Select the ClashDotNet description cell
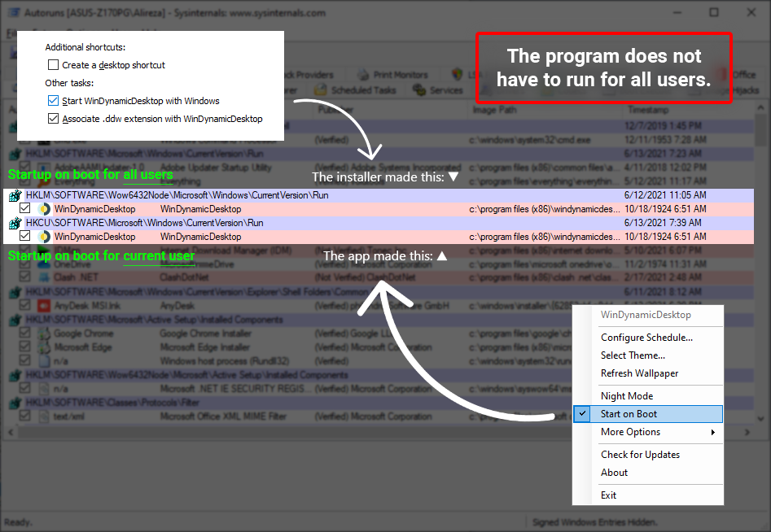Image resolution: width=771 pixels, height=532 pixels. pyautogui.click(x=184, y=277)
